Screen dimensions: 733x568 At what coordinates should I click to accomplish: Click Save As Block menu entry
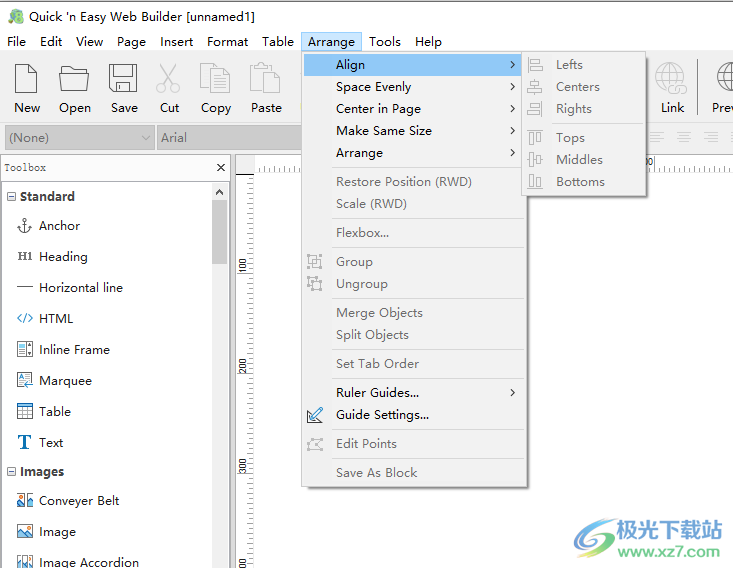[414, 473]
